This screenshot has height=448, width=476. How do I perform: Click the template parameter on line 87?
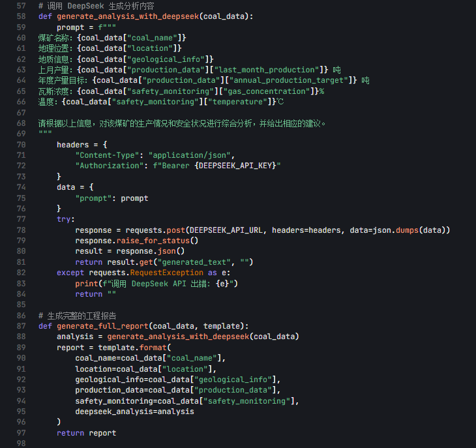click(x=222, y=326)
